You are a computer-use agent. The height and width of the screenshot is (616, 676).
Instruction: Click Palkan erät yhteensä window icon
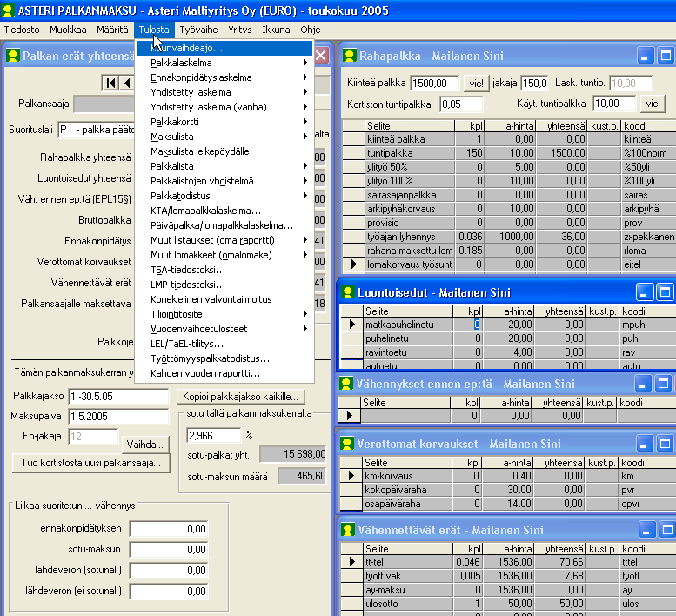13,56
